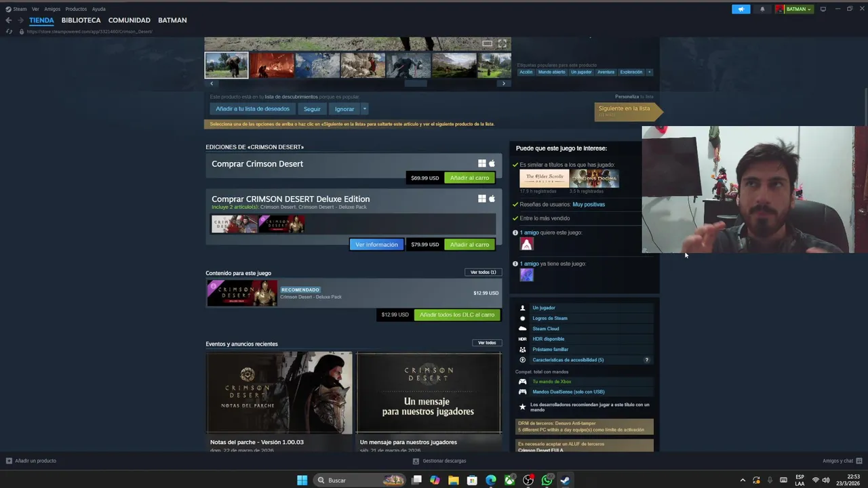The height and width of the screenshot is (488, 868).
Task: Open Microsoft Edge from taskbar
Action: (491, 480)
